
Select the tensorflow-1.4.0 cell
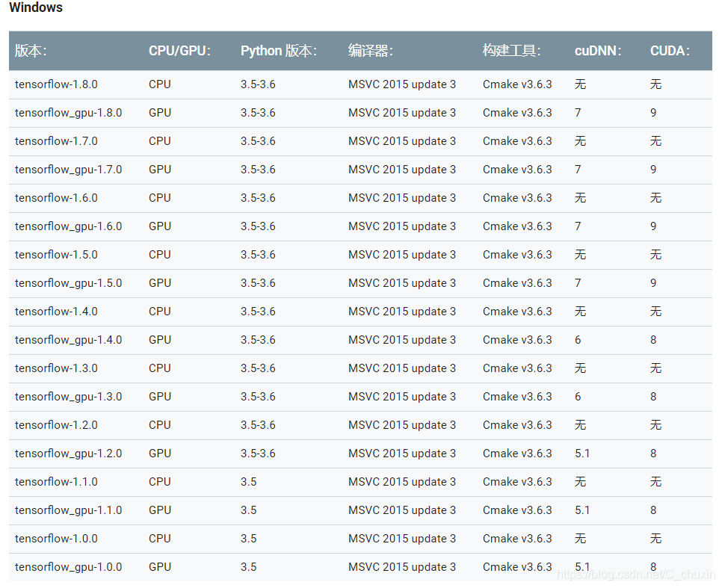56,312
